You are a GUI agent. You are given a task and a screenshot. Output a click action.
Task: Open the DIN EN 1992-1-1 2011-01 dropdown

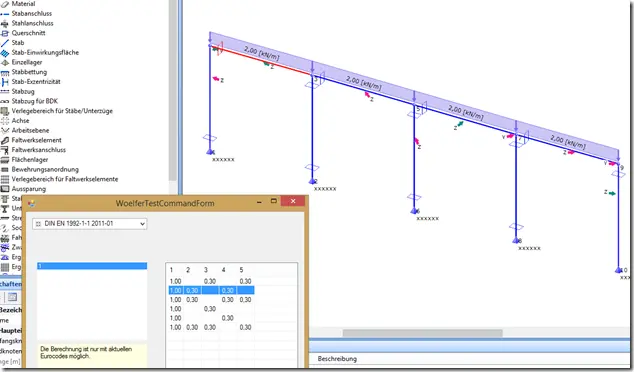tap(90, 224)
